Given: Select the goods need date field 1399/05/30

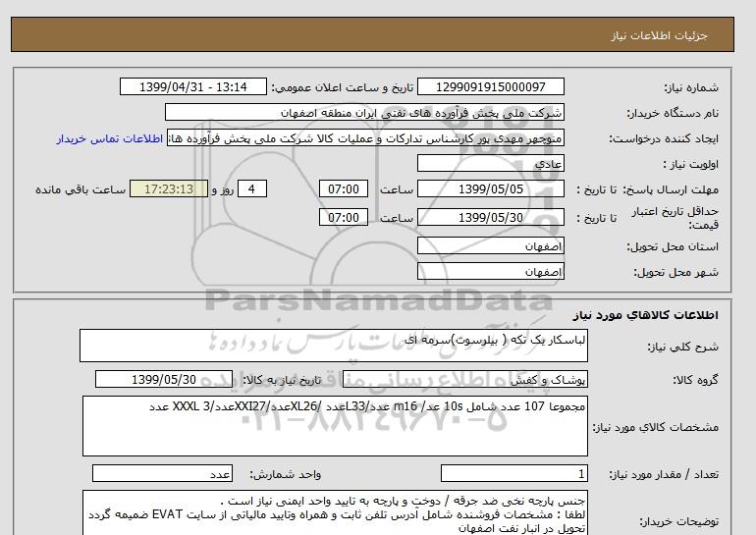Looking at the screenshot, I should [164, 379].
